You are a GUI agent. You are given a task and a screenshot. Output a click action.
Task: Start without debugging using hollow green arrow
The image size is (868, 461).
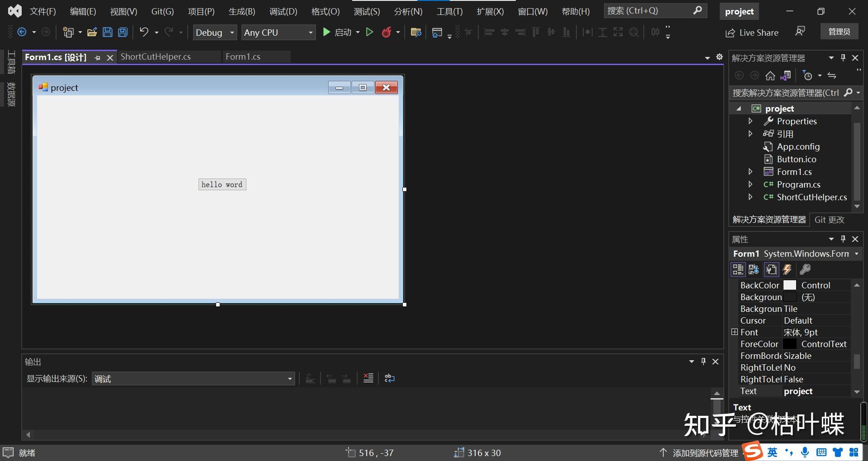pos(369,32)
